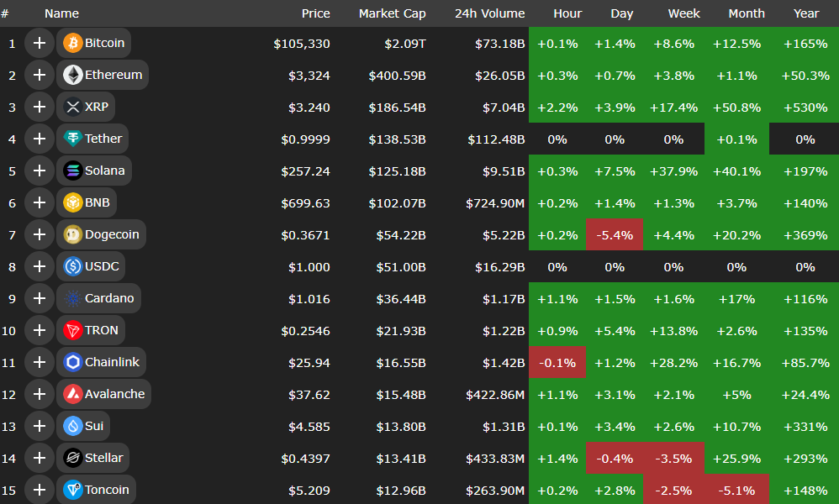The image size is (839, 504).
Task: Click the XRP logo icon
Action: point(72,107)
